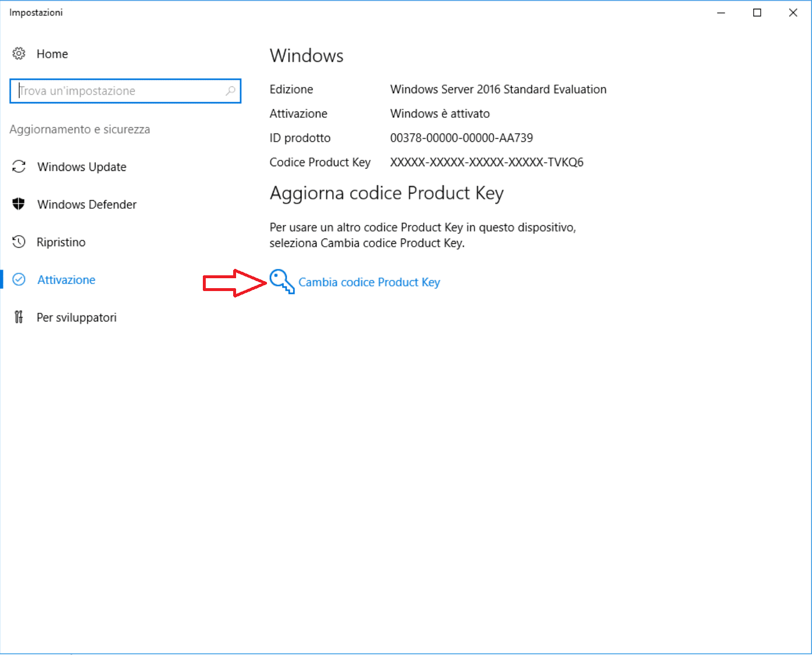This screenshot has width=812, height=655.
Task: Click the Attivazione checkmark circle icon
Action: tap(19, 279)
